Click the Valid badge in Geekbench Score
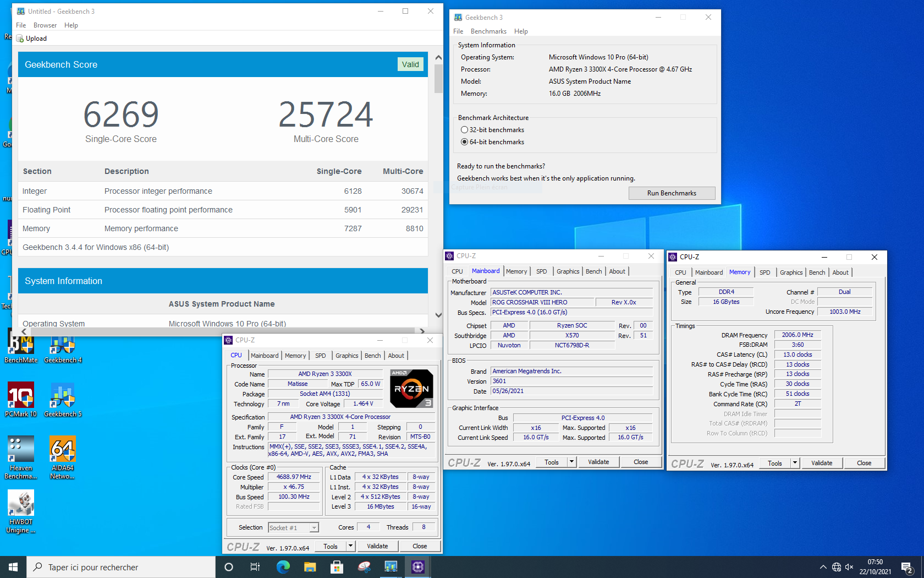Viewport: 924px width, 578px height. [x=410, y=64]
